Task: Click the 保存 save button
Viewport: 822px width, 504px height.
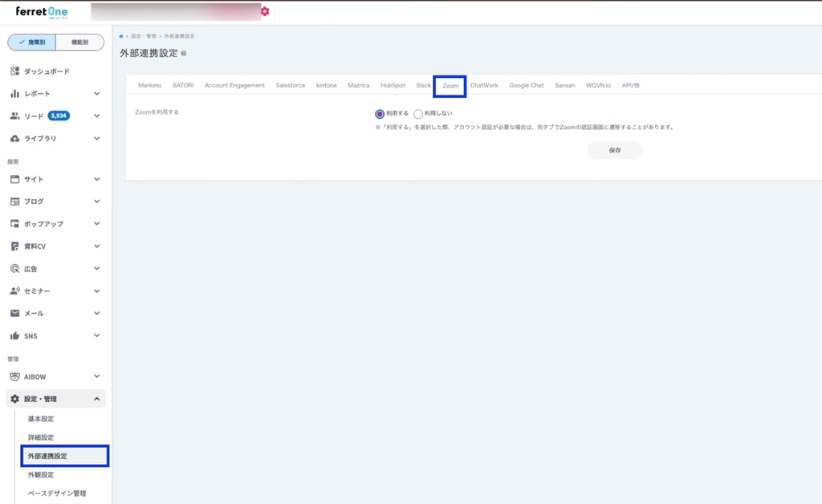Action: [x=615, y=150]
